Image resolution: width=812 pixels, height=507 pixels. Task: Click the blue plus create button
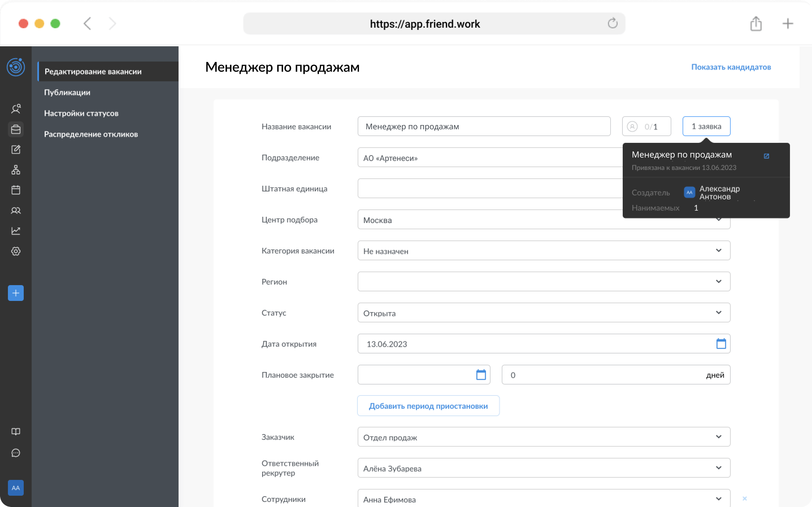(16, 293)
